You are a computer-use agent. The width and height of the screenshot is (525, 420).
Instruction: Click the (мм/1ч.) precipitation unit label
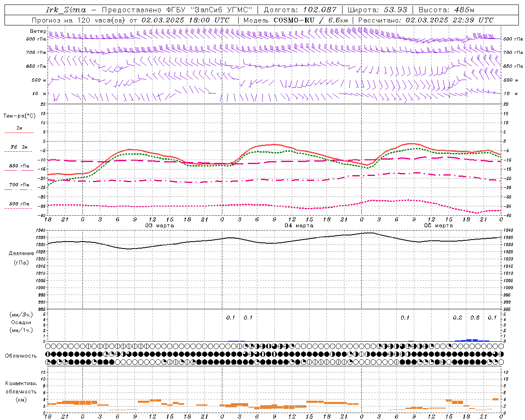coord(21,330)
